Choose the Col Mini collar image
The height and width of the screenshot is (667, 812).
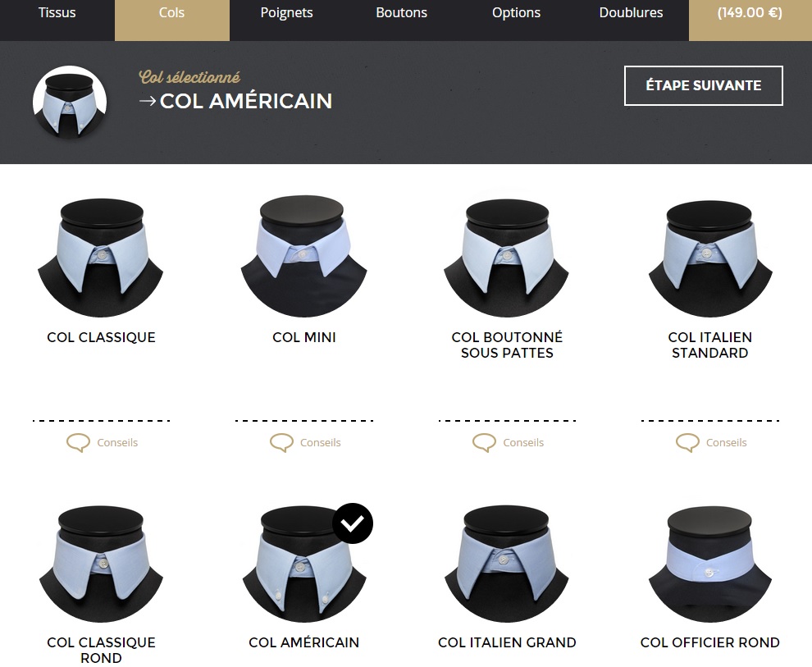point(304,256)
